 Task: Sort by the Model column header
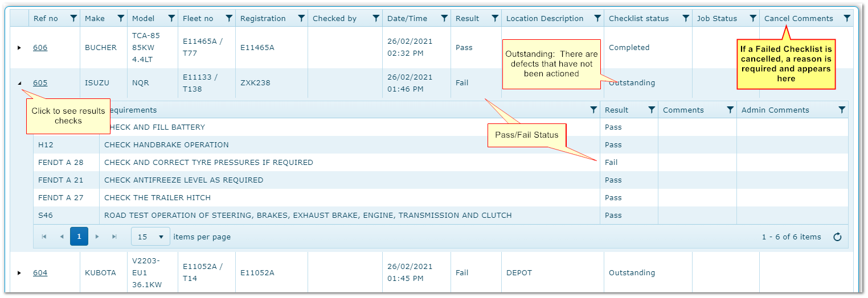(x=144, y=19)
